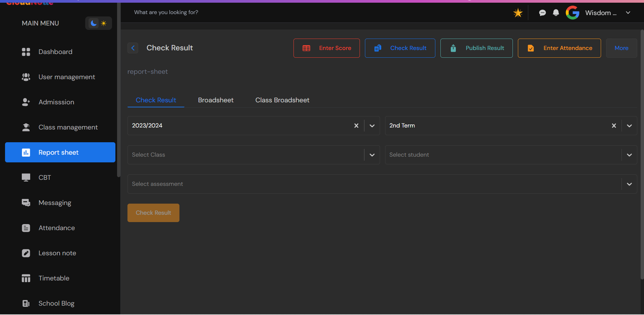The width and height of the screenshot is (644, 315).
Task: Expand the Select Class dropdown
Action: [372, 155]
